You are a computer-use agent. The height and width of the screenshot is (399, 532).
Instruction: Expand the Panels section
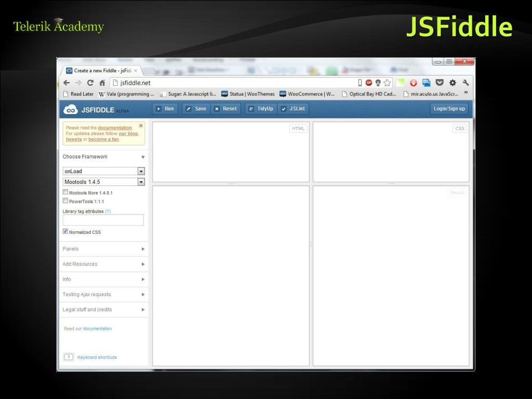pyautogui.click(x=104, y=249)
